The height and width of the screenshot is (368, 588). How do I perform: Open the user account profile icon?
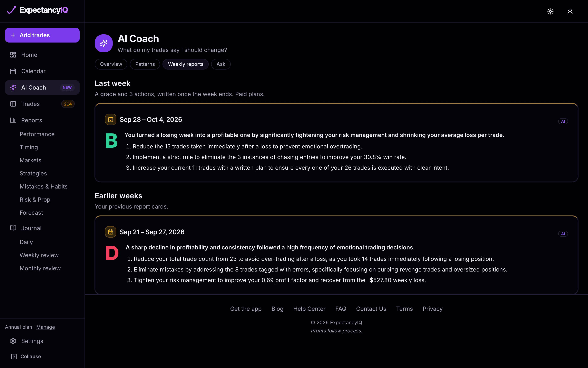570,11
